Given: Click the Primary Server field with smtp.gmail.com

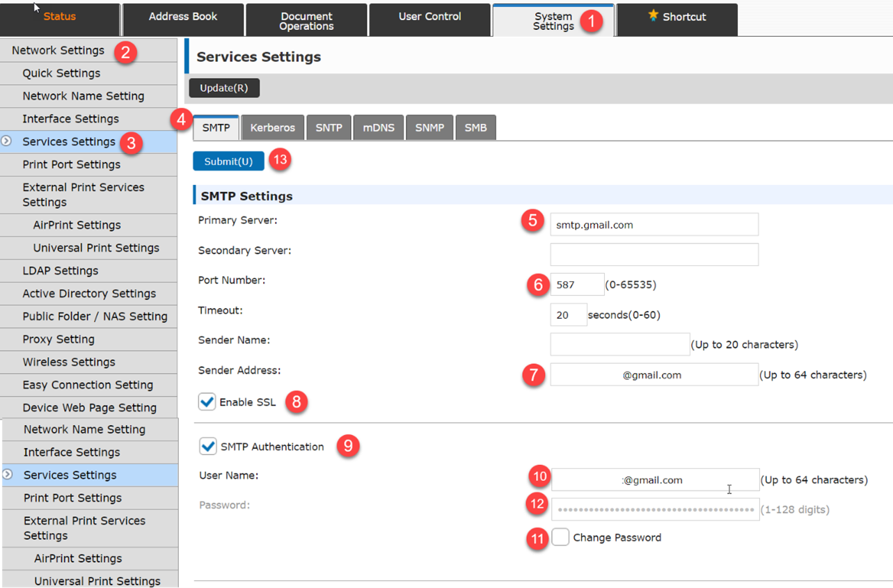Looking at the screenshot, I should (654, 225).
